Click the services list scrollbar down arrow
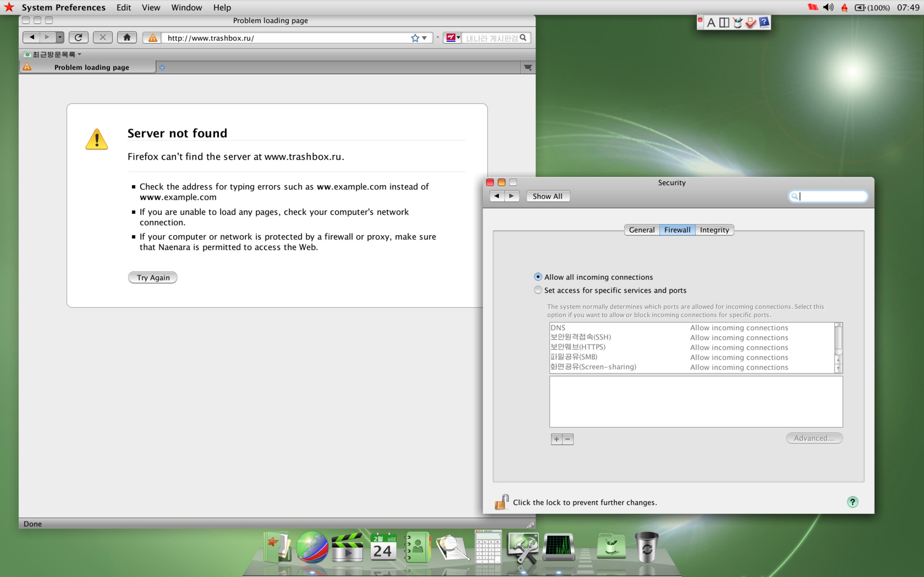The height and width of the screenshot is (577, 924). (838, 368)
